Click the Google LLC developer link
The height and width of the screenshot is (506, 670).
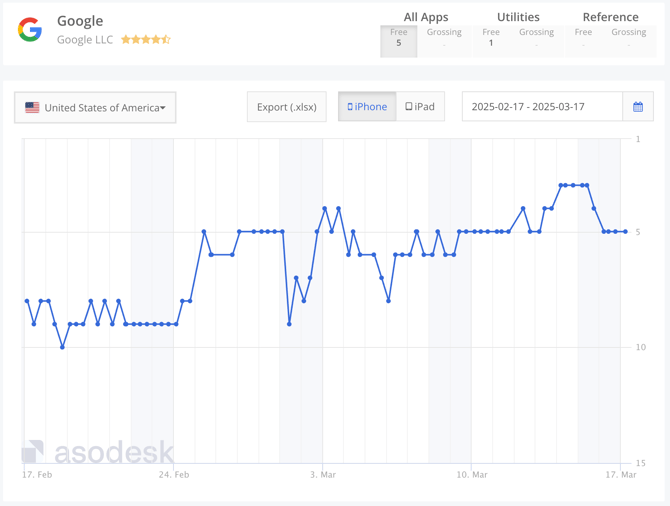(85, 40)
